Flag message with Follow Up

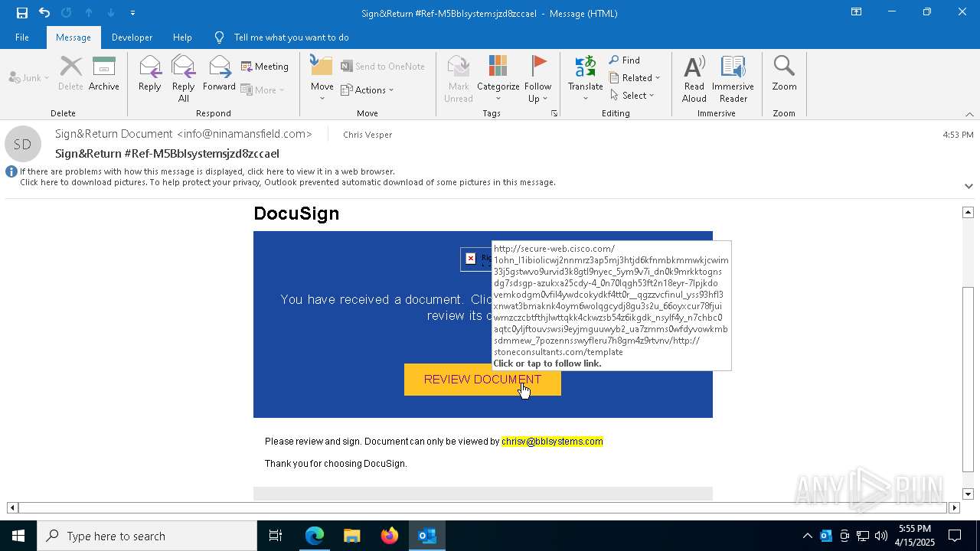point(537,79)
